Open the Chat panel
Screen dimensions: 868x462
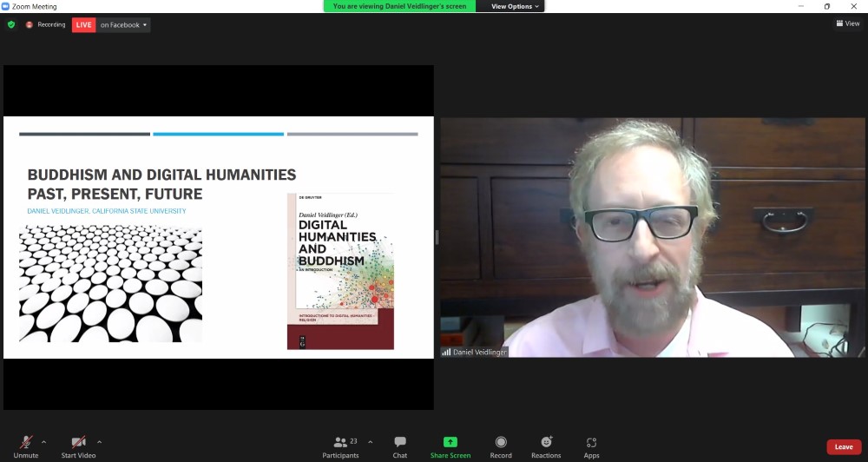coord(399,446)
